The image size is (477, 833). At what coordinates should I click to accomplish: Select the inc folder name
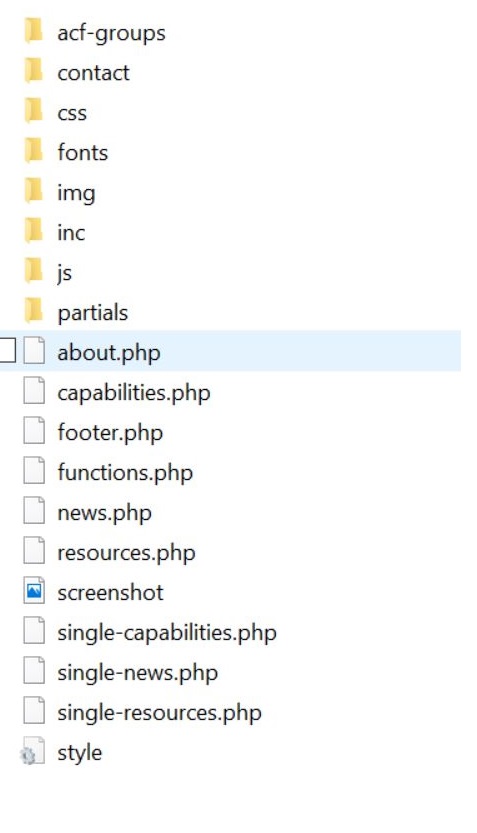pos(71,232)
